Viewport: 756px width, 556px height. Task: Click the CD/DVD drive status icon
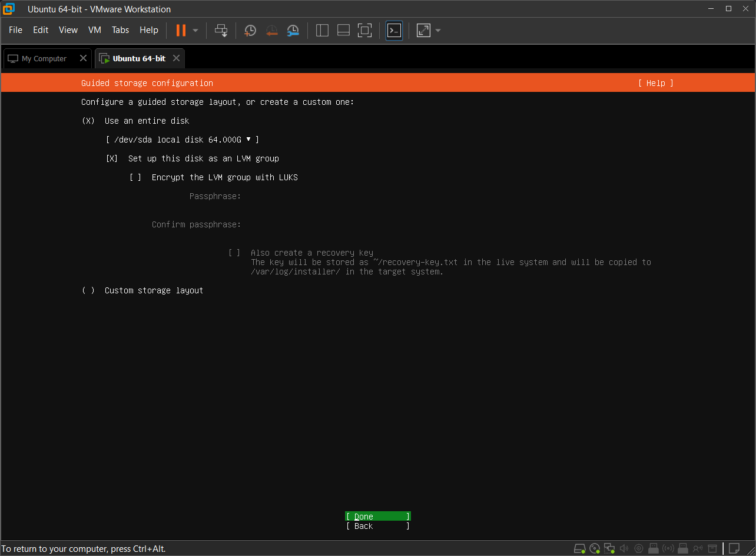coord(595,548)
